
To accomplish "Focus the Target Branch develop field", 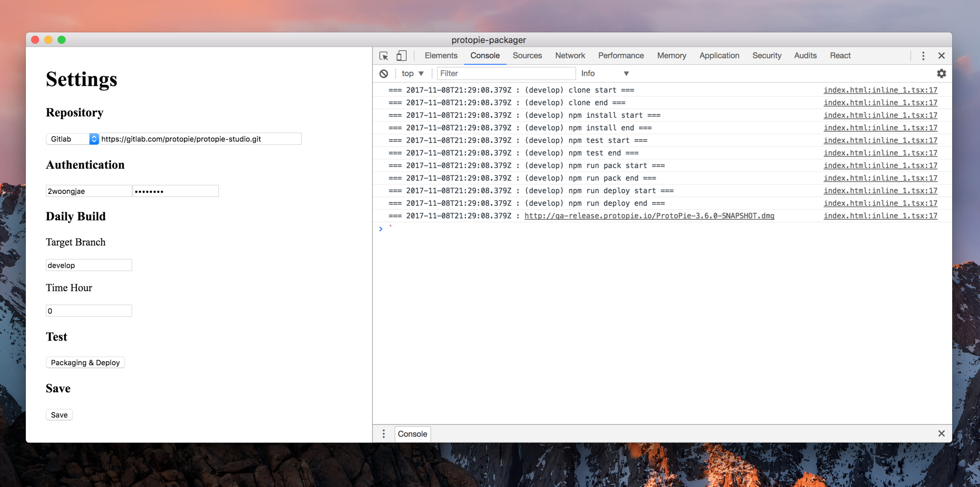I will point(89,265).
